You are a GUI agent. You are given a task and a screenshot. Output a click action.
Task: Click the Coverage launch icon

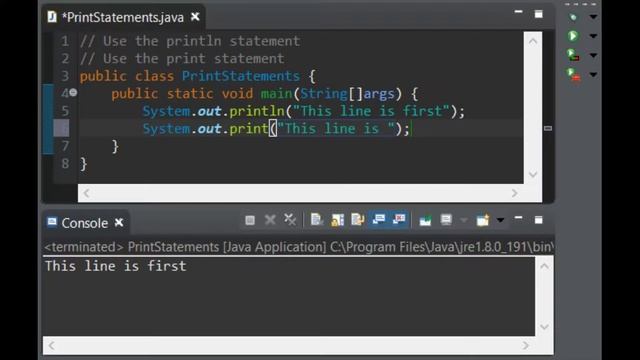tap(573, 55)
